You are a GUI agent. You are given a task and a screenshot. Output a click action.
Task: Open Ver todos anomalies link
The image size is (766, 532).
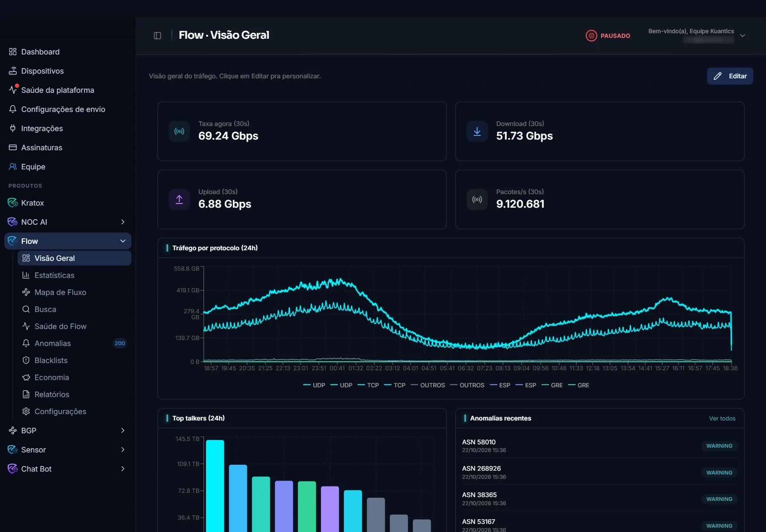pyautogui.click(x=722, y=418)
